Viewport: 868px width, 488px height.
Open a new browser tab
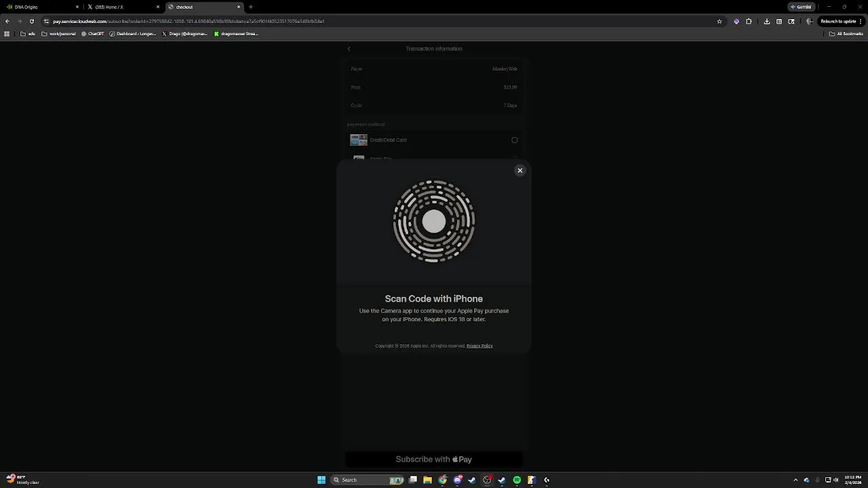click(x=251, y=7)
